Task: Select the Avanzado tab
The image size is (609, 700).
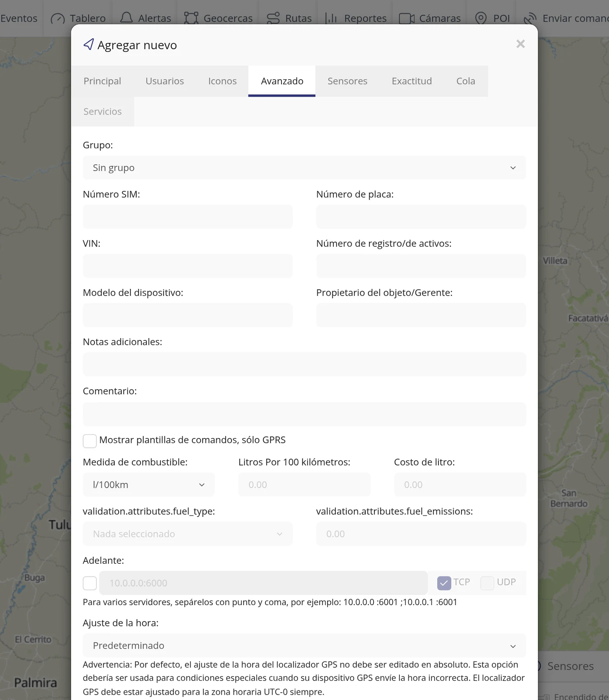Action: tap(282, 81)
